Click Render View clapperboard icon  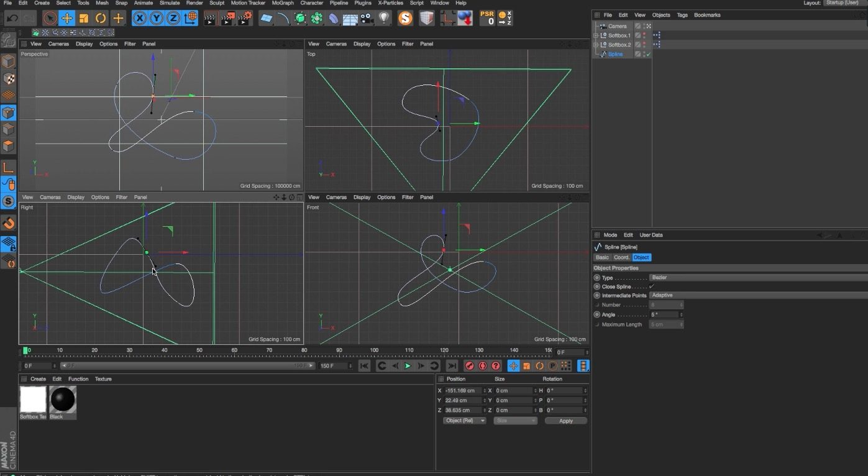tap(211, 19)
